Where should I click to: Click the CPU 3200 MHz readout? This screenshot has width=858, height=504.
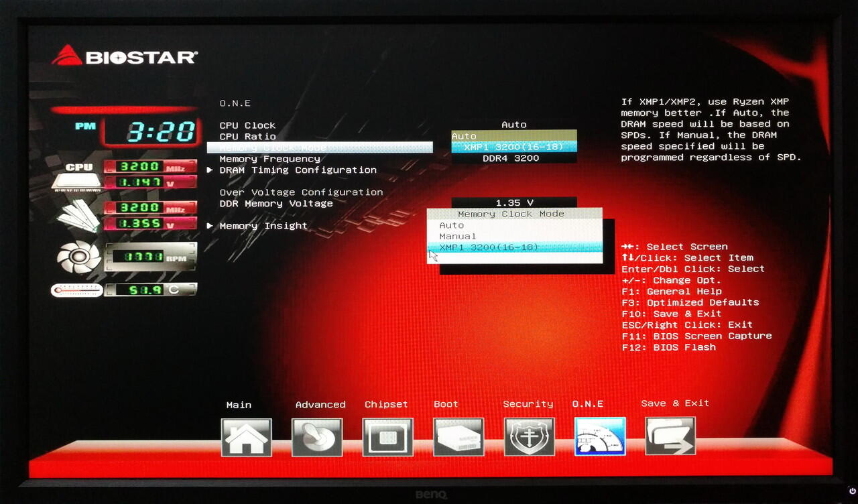(x=150, y=166)
